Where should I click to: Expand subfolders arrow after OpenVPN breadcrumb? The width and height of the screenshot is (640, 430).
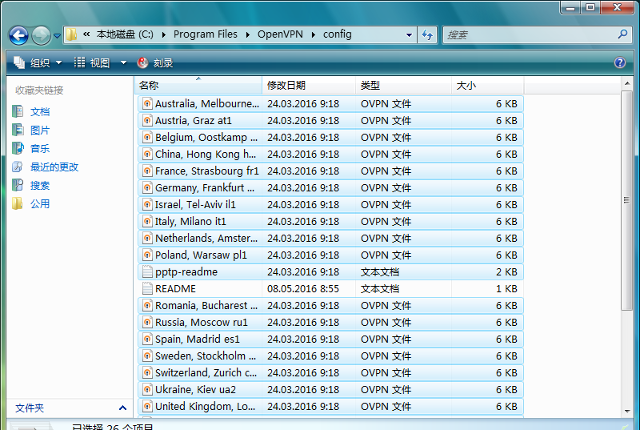313,35
